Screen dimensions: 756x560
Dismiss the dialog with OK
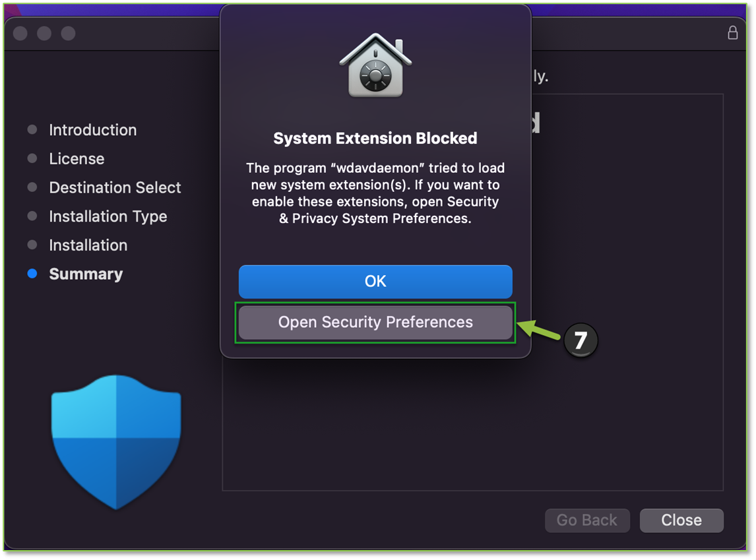click(375, 281)
